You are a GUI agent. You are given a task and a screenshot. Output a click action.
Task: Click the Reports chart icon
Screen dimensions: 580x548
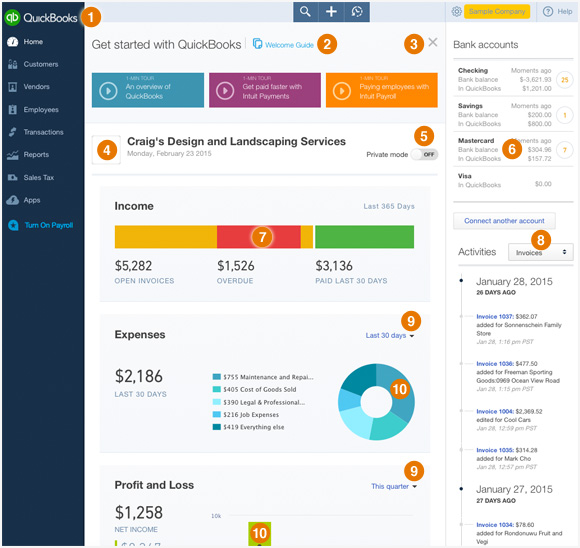pos(13,155)
